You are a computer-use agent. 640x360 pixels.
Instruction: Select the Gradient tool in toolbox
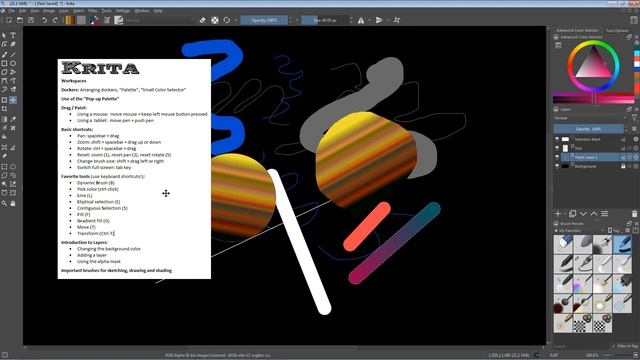4,119
